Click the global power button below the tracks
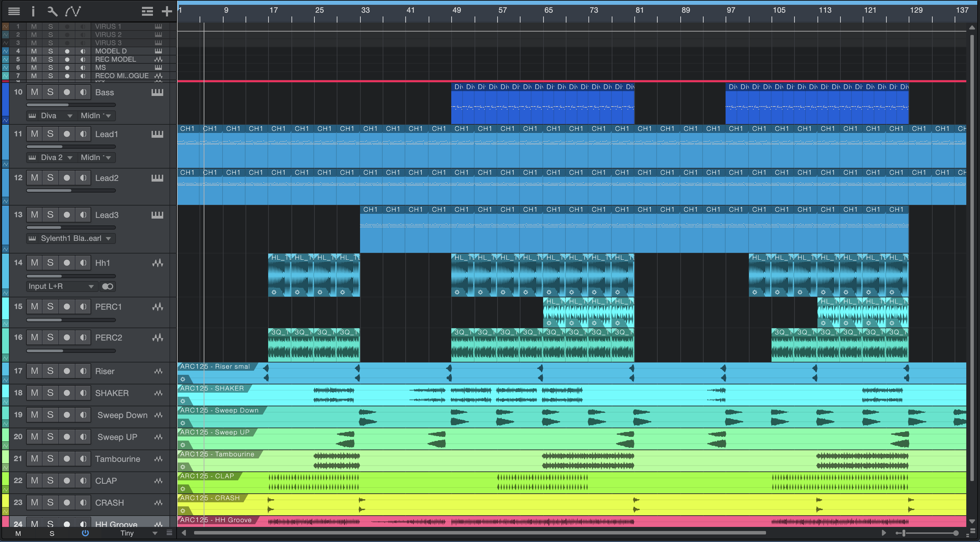 (x=85, y=533)
